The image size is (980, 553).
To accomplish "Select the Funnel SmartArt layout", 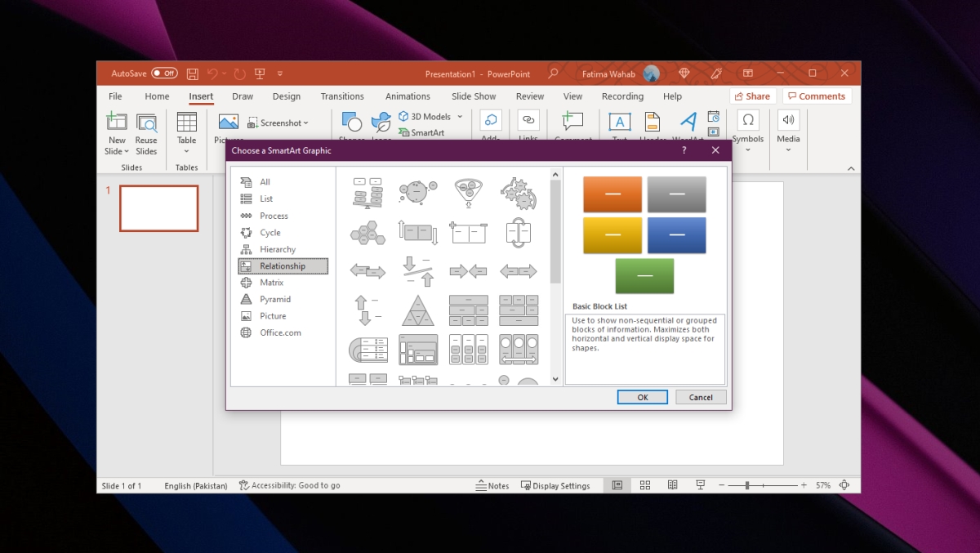I will tap(468, 192).
